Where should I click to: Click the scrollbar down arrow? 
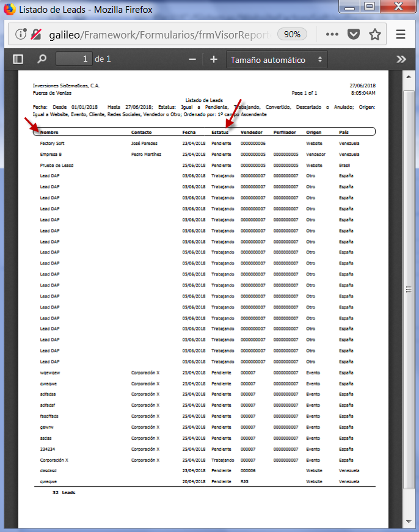[x=409, y=522]
